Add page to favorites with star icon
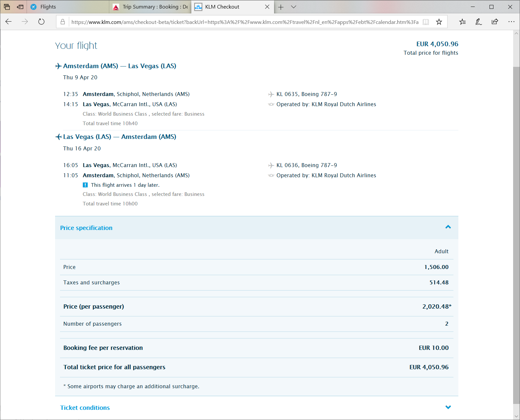Viewport: 520px width, 420px height. coord(439,22)
